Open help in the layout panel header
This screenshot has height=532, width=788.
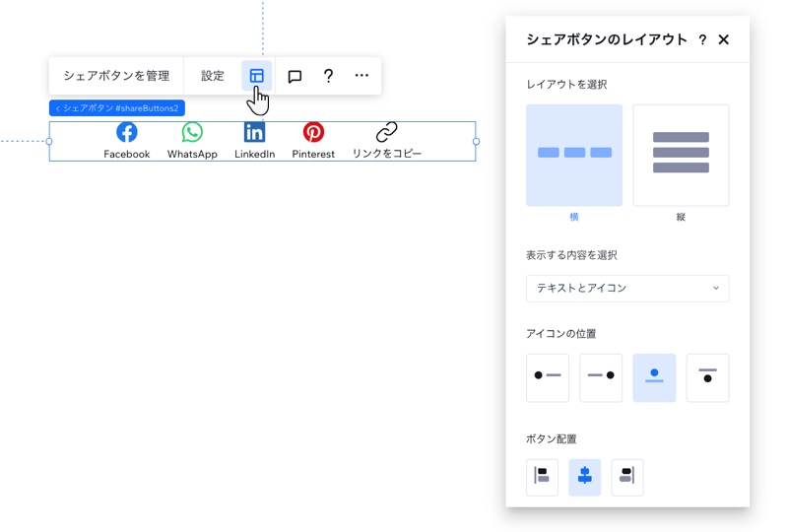tap(702, 39)
